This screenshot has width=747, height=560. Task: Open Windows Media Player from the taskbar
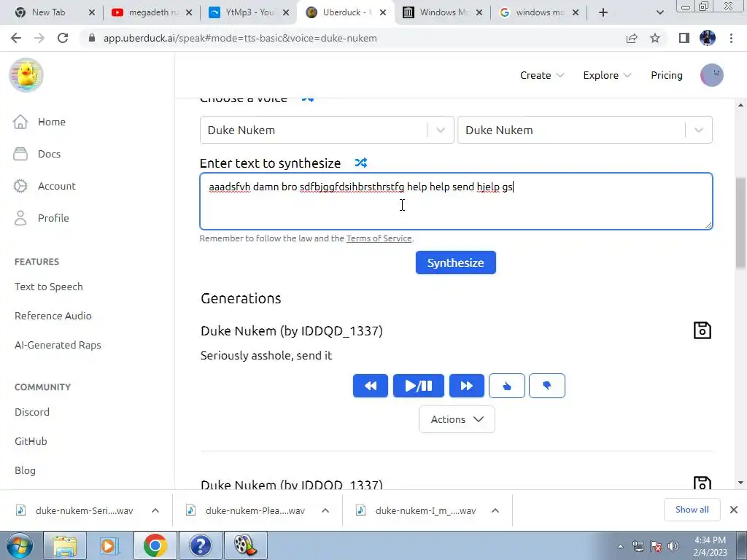(x=109, y=545)
